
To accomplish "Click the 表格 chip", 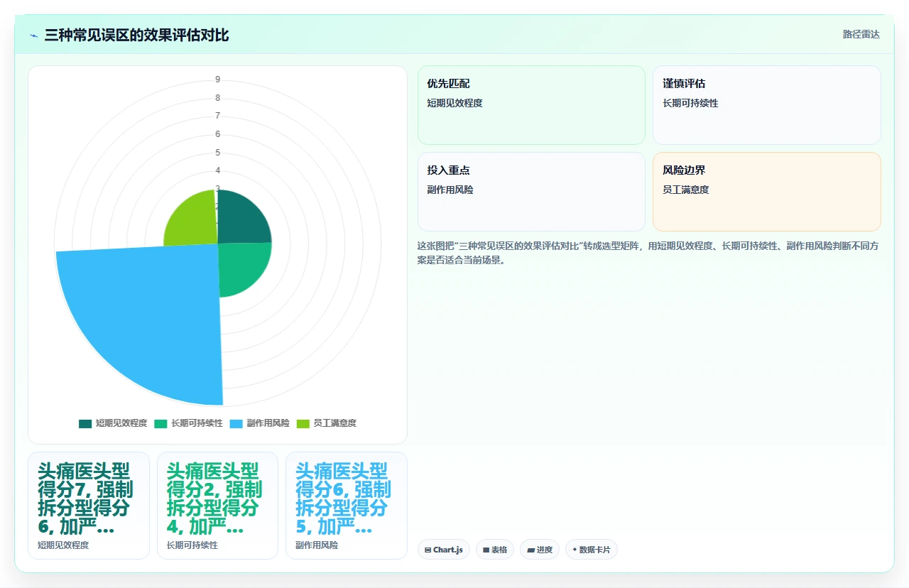I will [x=495, y=550].
